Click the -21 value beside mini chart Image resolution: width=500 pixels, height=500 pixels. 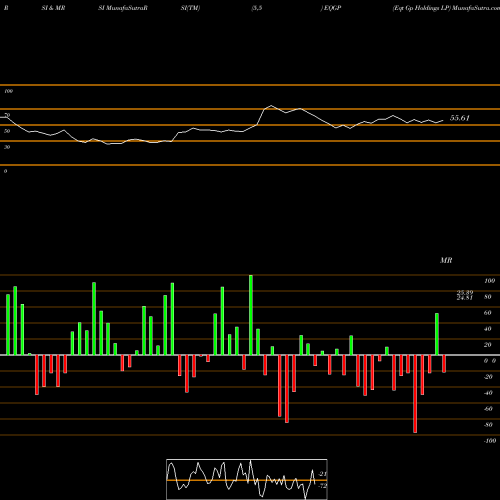point(323,474)
